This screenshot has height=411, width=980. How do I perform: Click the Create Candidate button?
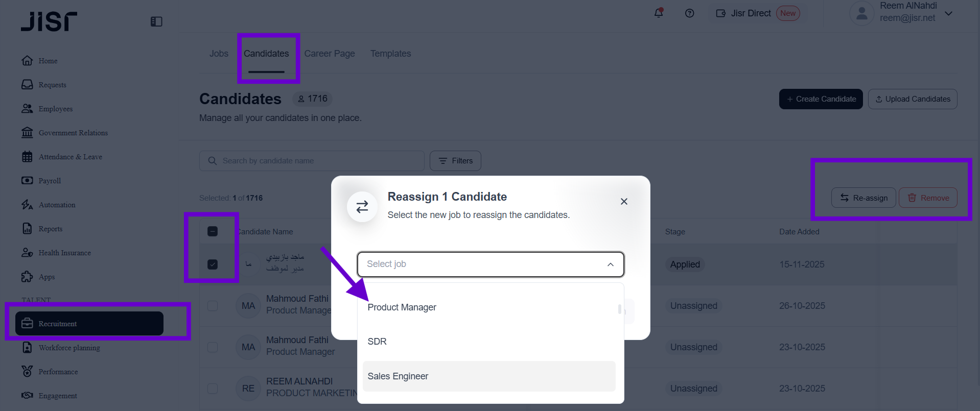click(821, 99)
